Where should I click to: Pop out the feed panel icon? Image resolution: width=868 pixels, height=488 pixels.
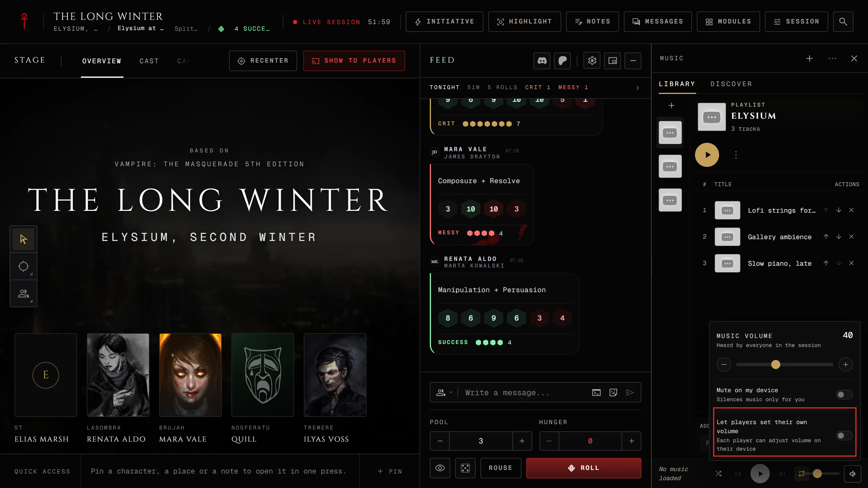pos(612,61)
